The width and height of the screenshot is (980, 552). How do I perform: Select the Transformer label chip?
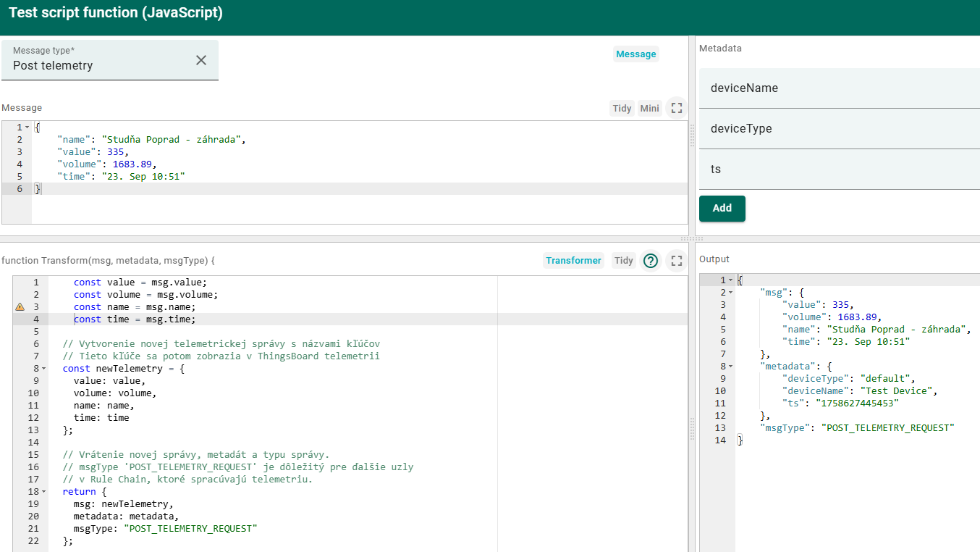[x=573, y=261]
